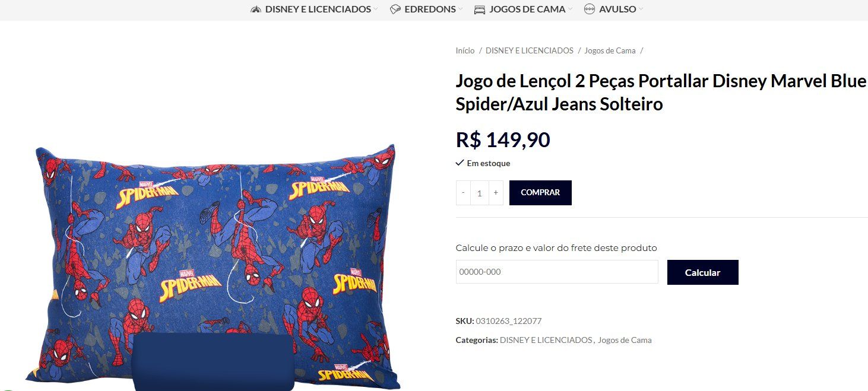The width and height of the screenshot is (868, 391).
Task: Increase the quantity with the plus button
Action: (496, 193)
